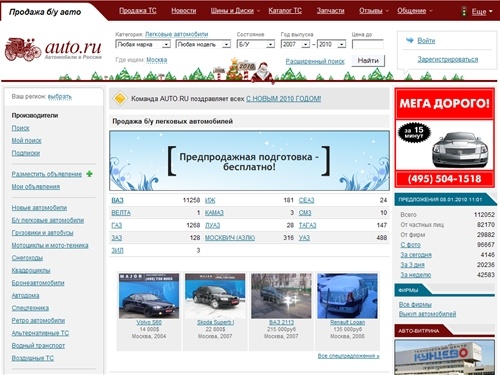
Task: Open the Продажа ТС menu item
Action: click(138, 11)
